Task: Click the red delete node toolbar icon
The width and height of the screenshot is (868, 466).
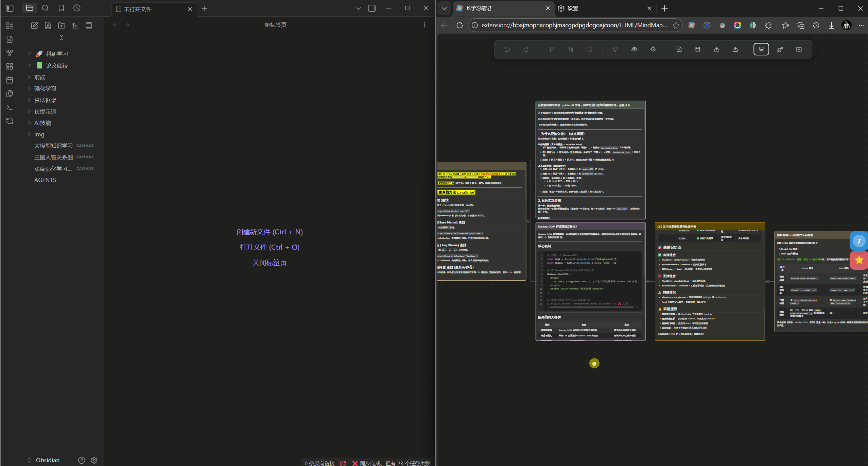Action: (590, 49)
